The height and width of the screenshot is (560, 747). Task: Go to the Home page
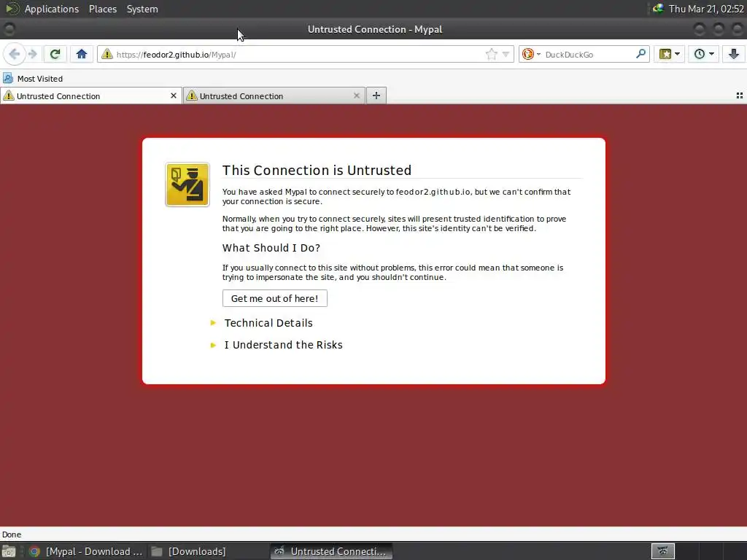[82, 54]
